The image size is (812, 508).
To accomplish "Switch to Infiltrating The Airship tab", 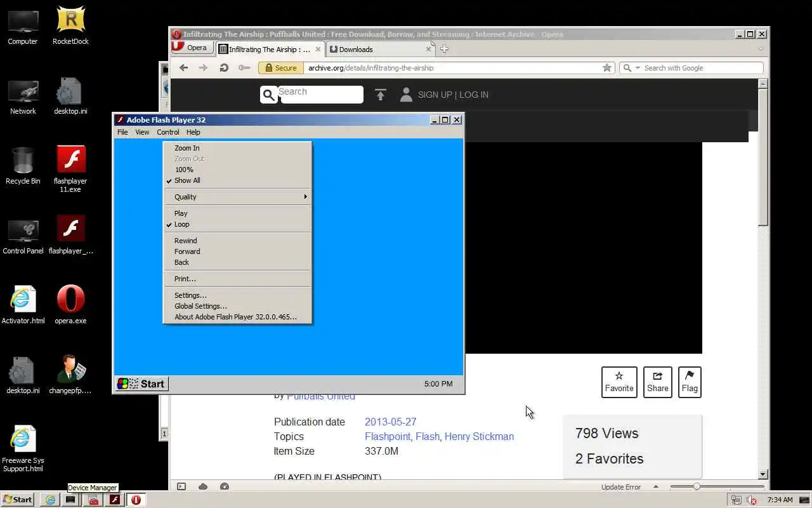I will 270,49.
